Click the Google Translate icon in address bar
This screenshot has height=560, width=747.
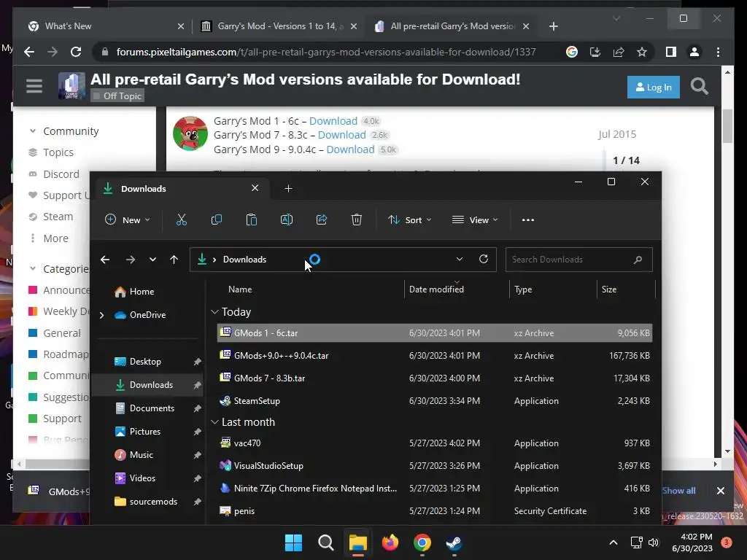coord(572,52)
